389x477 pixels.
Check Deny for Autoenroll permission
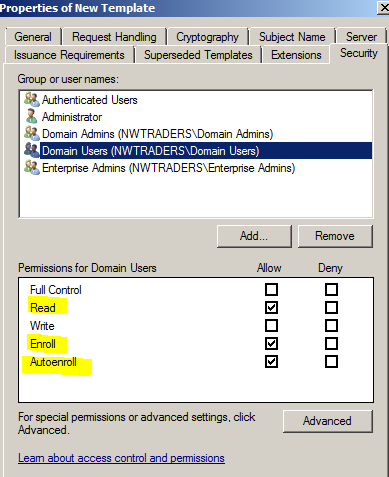point(331,362)
